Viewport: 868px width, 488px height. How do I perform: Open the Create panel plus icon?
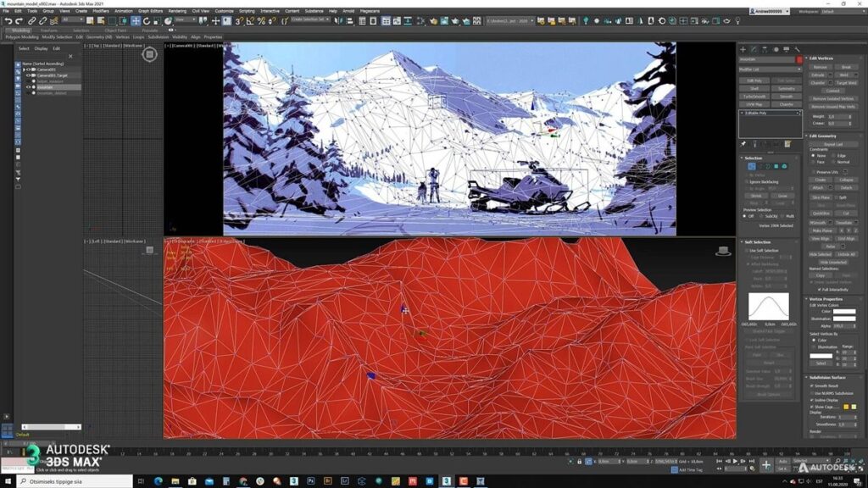(x=743, y=49)
